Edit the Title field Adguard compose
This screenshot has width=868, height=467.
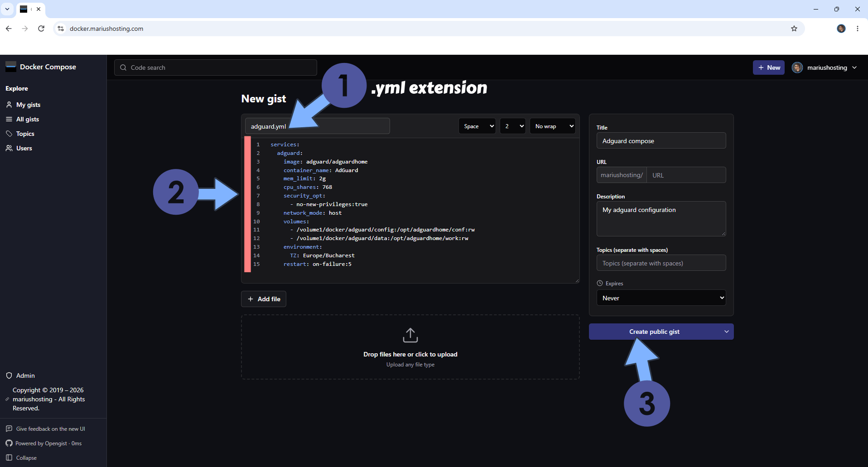point(661,141)
